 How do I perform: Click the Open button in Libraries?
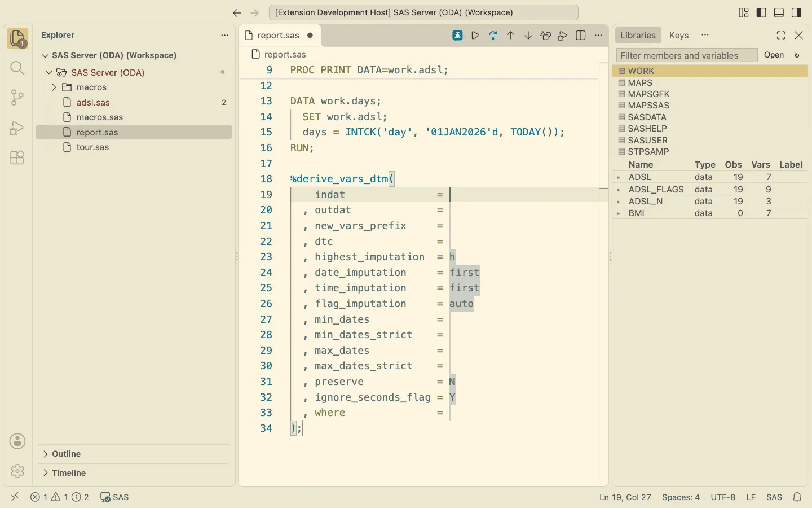(774, 55)
